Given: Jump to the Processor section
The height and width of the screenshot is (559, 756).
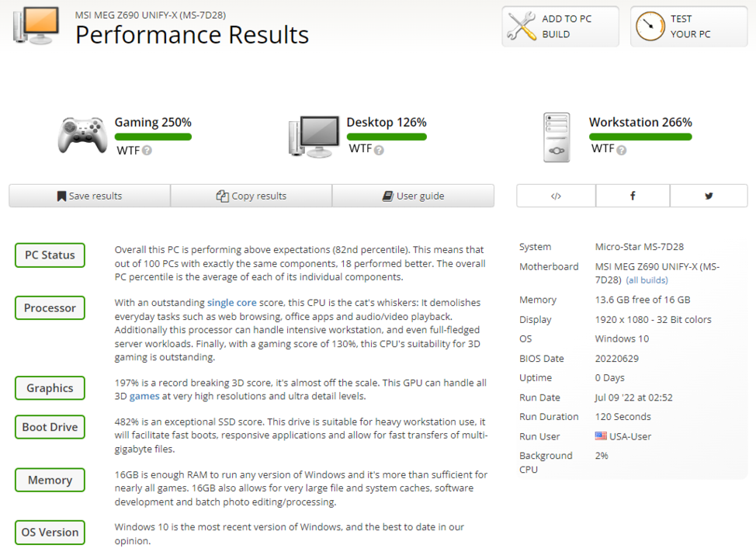Looking at the screenshot, I should (50, 308).
